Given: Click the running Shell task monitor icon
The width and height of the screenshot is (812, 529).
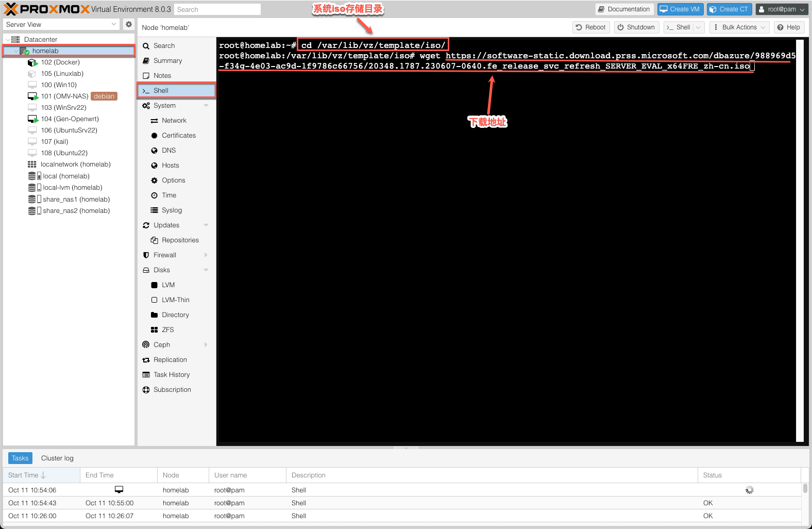Looking at the screenshot, I should (x=119, y=490).
